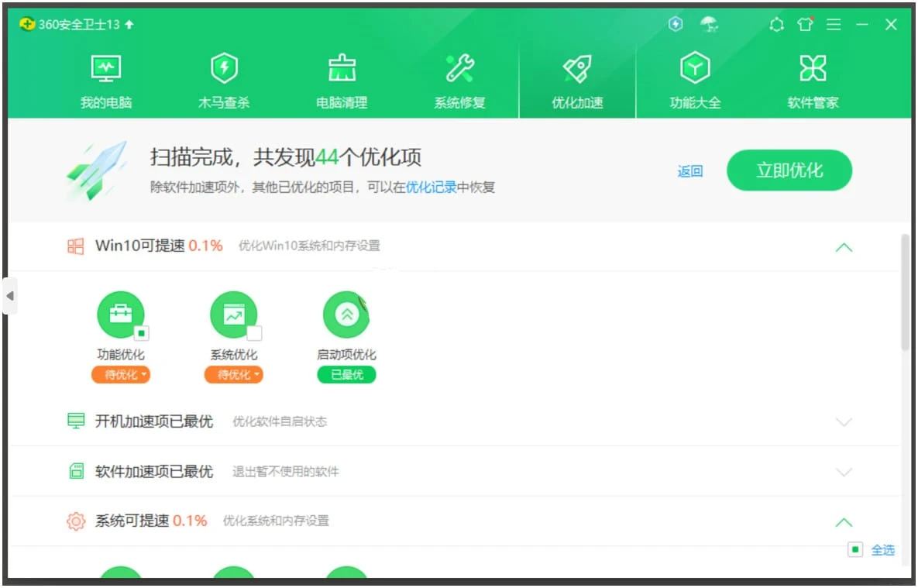Image resolution: width=918 pixels, height=588 pixels.
Task: Open 电脑清理 cleanup section
Action: pos(342,81)
